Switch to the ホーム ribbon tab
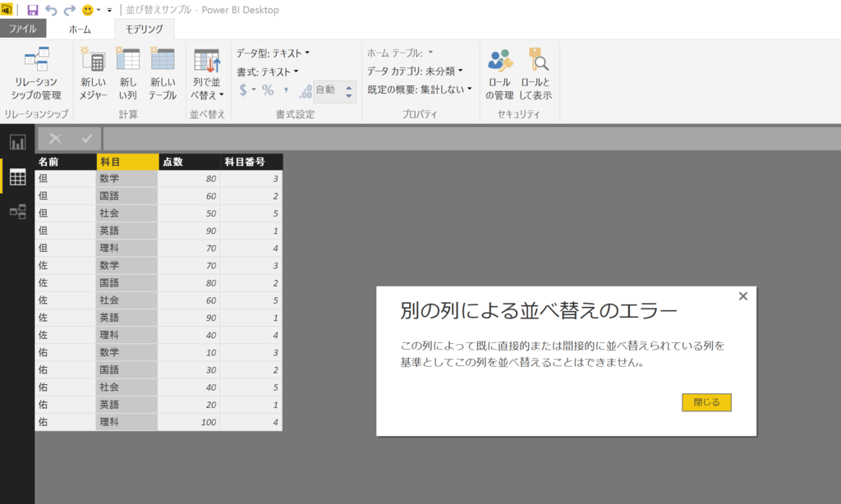The width and height of the screenshot is (841, 504). pos(80,29)
